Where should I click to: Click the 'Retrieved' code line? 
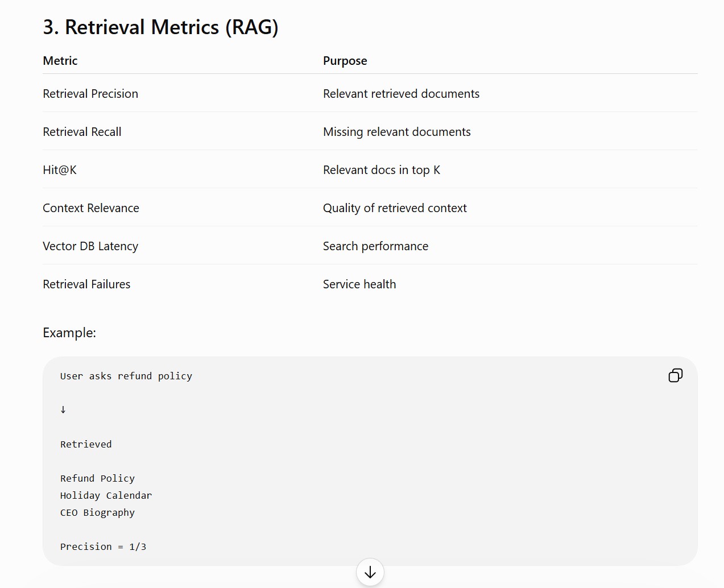(86, 444)
